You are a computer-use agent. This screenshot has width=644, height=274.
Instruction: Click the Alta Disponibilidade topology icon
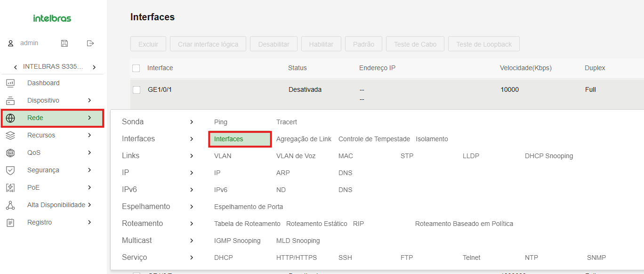click(x=10, y=205)
